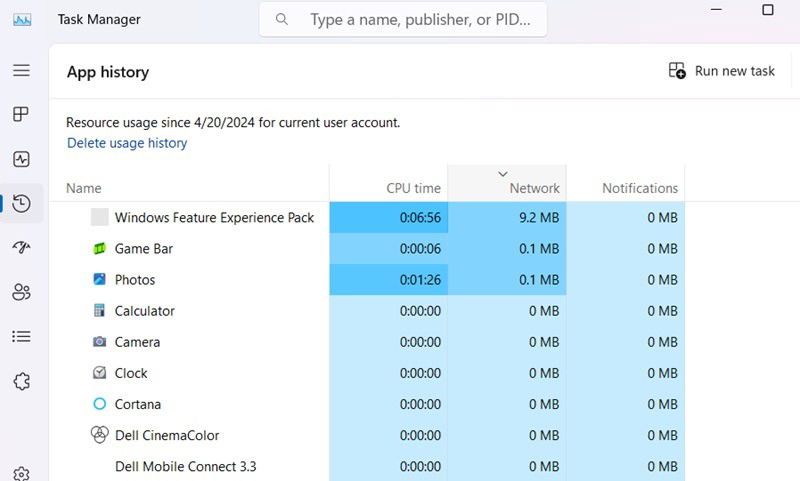
Task: Open the Performance page icon
Action: 21,159
